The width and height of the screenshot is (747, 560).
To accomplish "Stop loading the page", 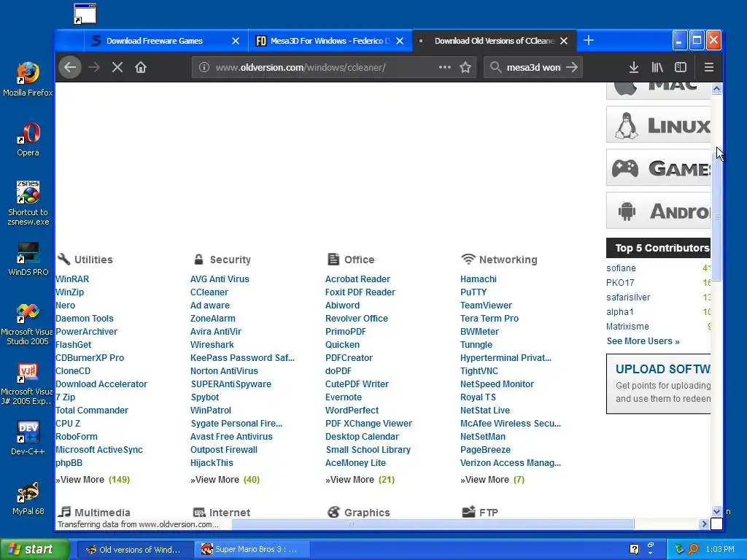I will pyautogui.click(x=117, y=67).
